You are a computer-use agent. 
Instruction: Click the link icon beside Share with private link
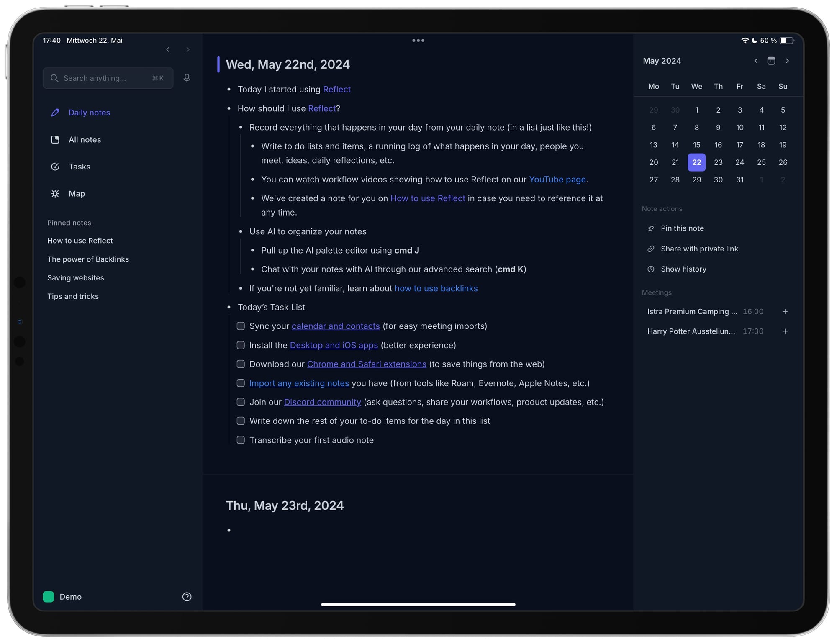click(x=651, y=249)
